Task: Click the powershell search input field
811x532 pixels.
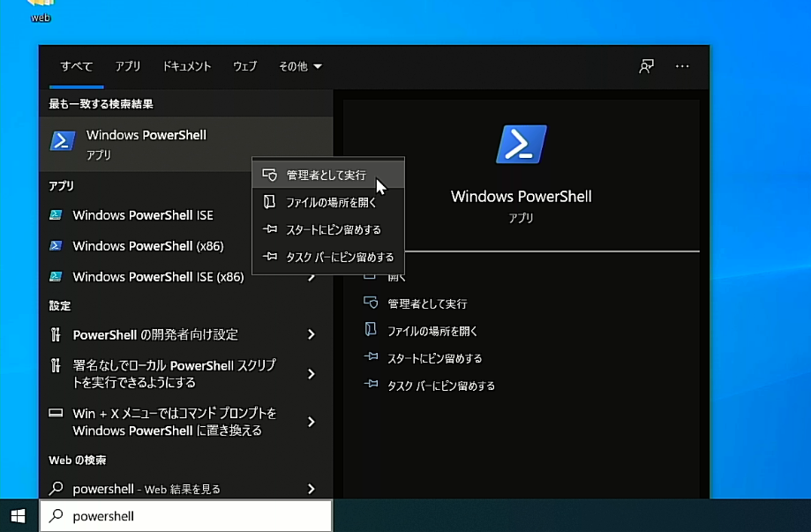Action: [x=185, y=515]
